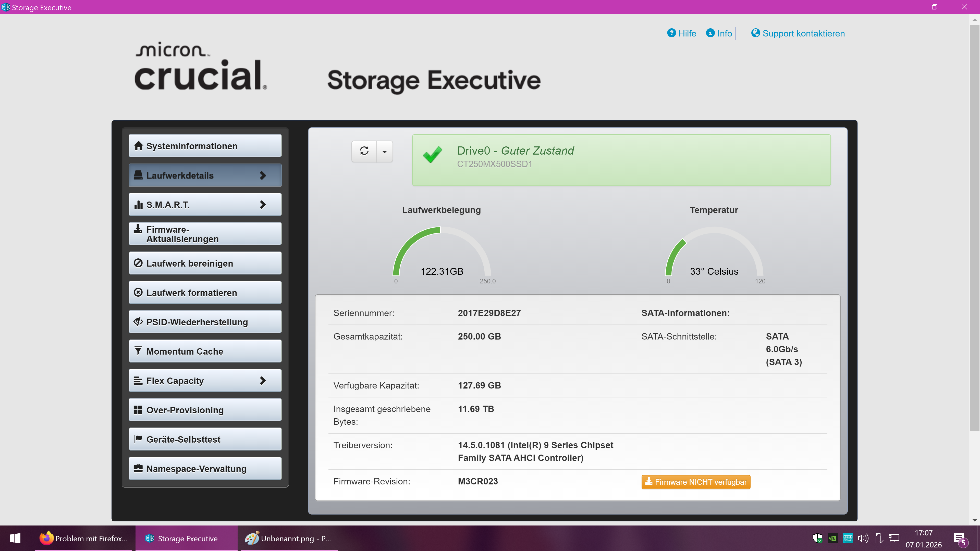Click the refresh drive icon button
980x551 pixels.
pos(364,151)
